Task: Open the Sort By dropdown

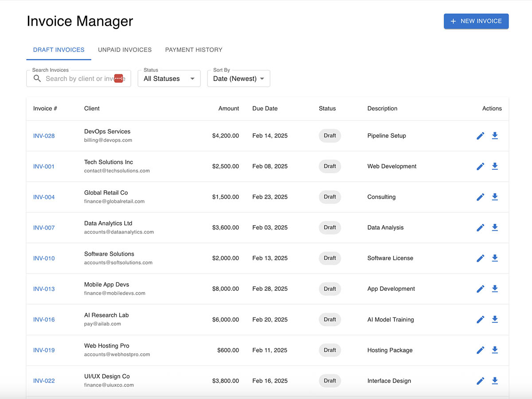Action: point(239,78)
